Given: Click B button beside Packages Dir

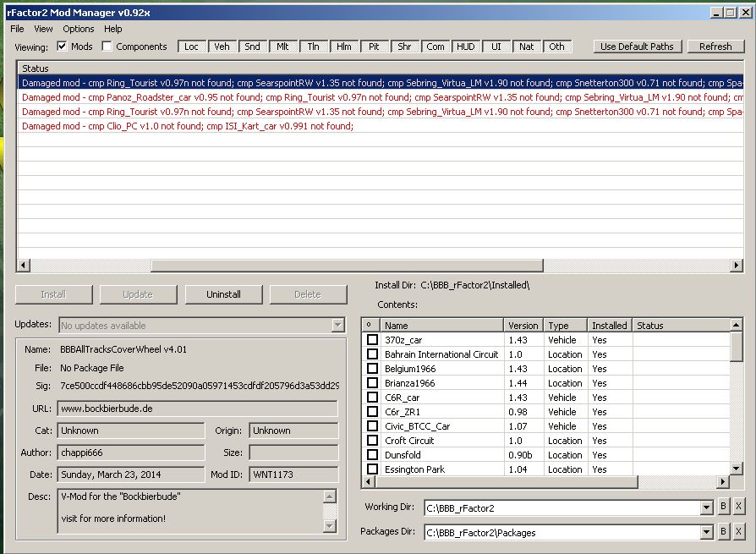Looking at the screenshot, I should pos(723,532).
